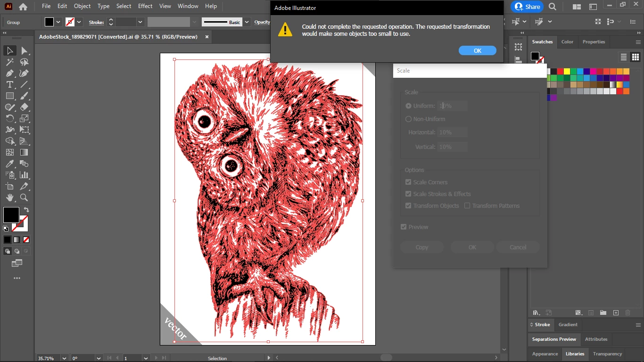Select the Direct Selection tool

24,50
